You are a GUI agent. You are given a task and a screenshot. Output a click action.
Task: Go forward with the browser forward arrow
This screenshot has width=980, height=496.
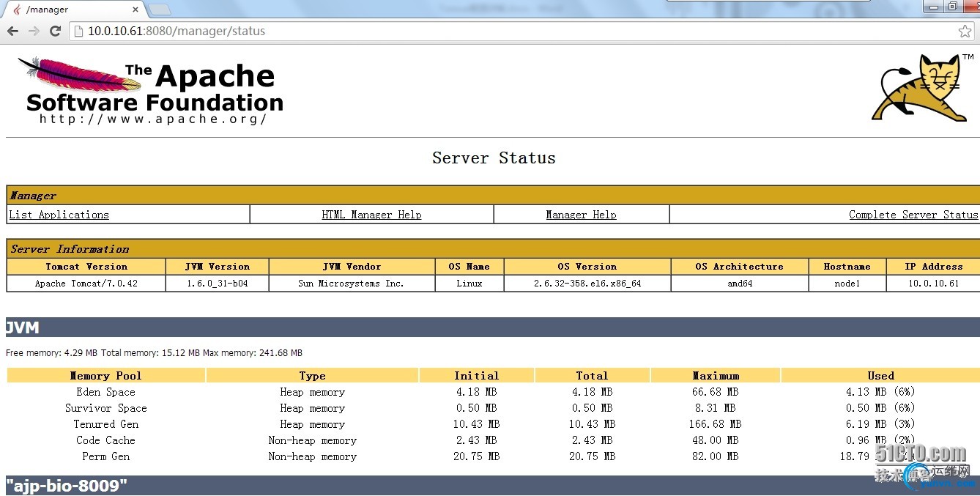click(34, 31)
